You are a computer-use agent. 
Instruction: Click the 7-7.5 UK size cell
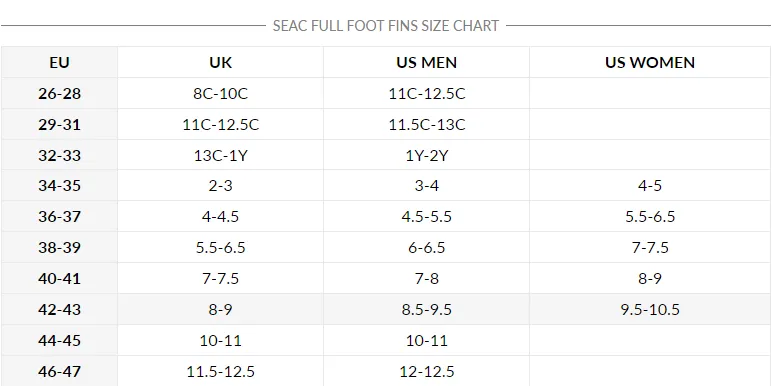(220, 279)
